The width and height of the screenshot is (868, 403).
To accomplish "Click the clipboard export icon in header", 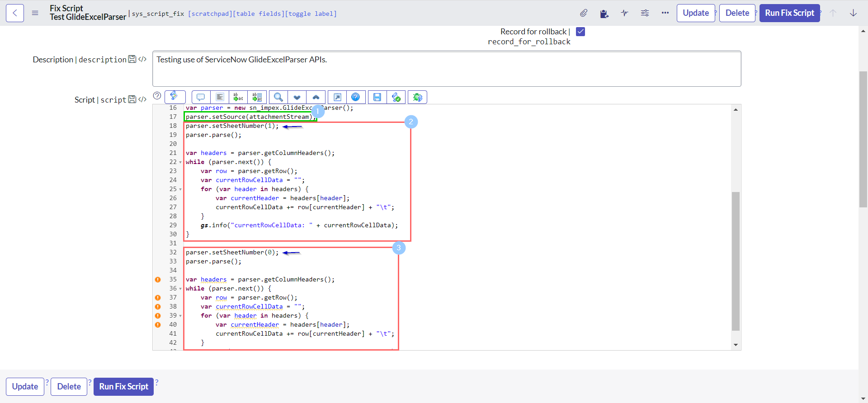I will coord(604,14).
